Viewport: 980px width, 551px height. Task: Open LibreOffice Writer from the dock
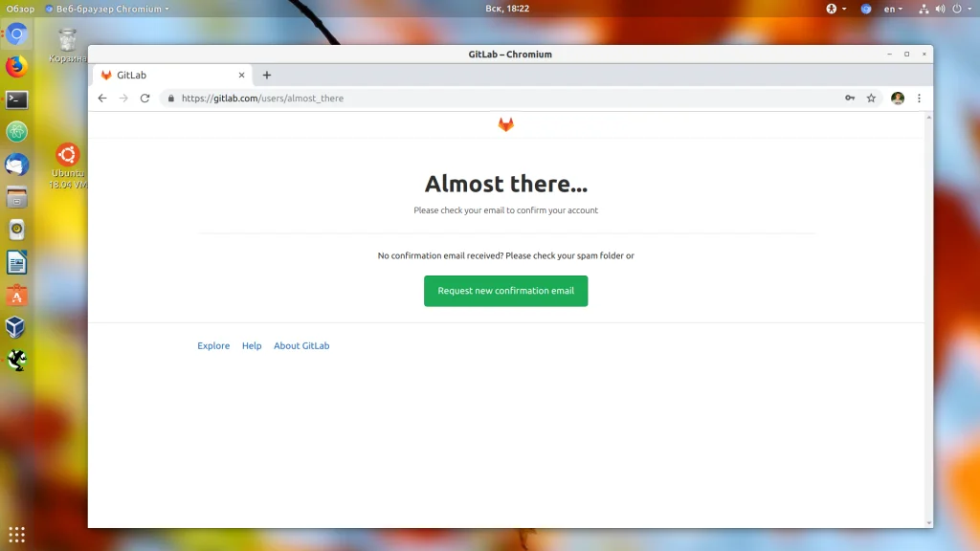point(17,263)
